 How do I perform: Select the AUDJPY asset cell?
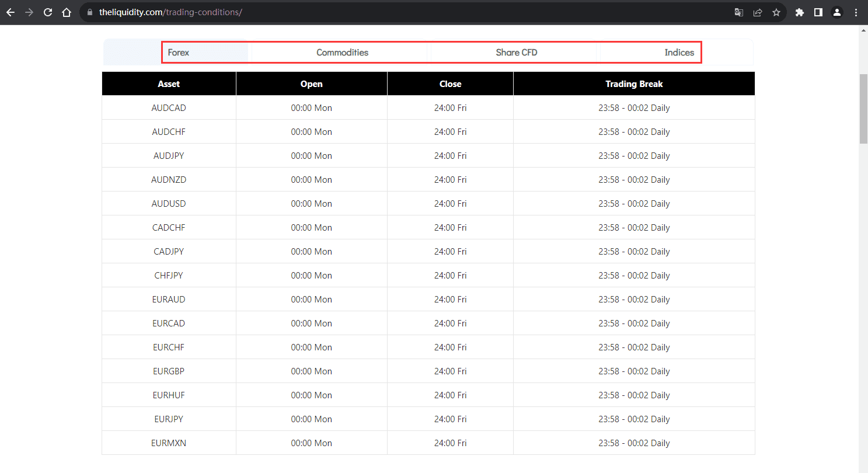click(169, 156)
